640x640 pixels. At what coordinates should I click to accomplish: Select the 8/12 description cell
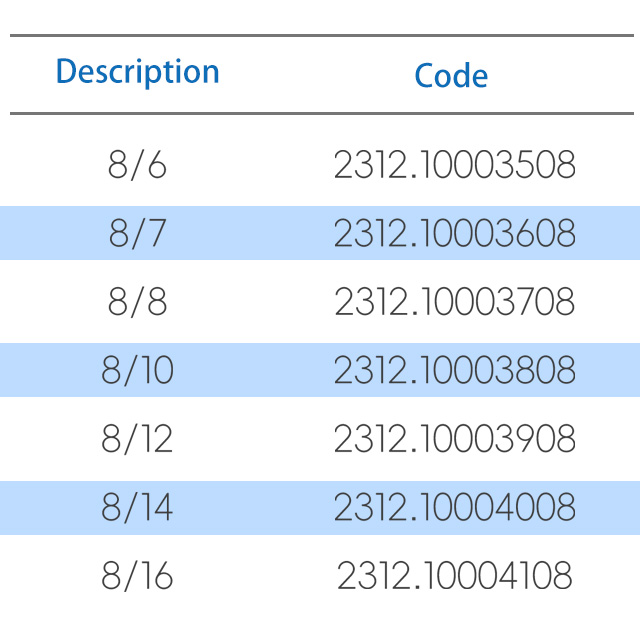click(x=137, y=439)
